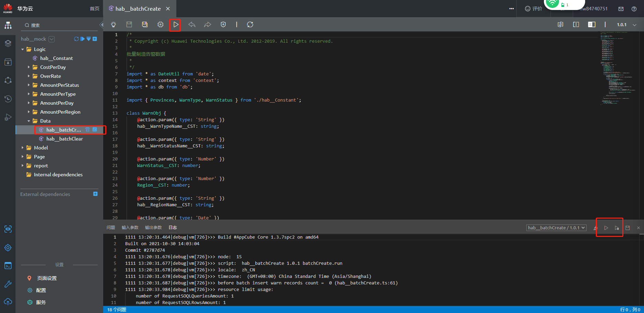Click the wrench tool icon in sidebar
Image resolution: width=644 pixels, height=313 pixels.
pos(8,284)
